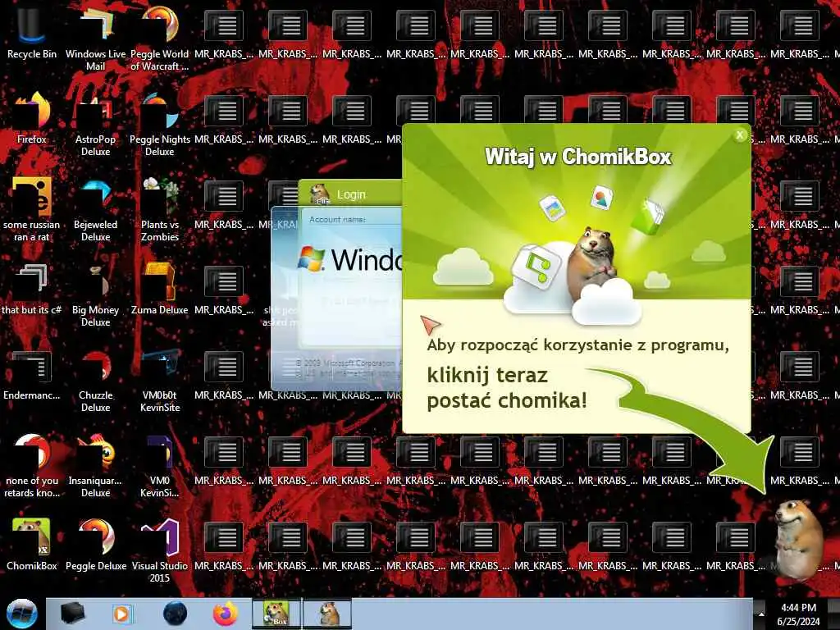This screenshot has height=630, width=840.
Task: Select the Insaniquar... Deluxe icon
Action: pos(95,466)
